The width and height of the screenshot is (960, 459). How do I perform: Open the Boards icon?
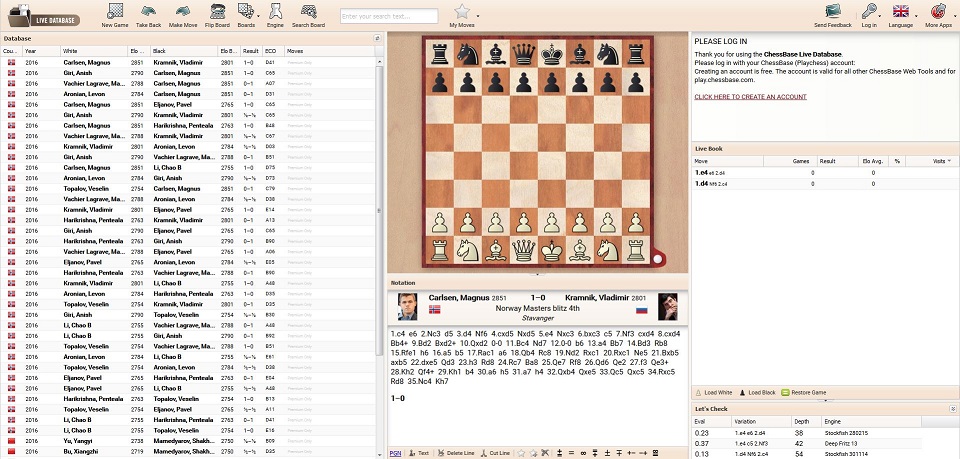pyautogui.click(x=246, y=11)
